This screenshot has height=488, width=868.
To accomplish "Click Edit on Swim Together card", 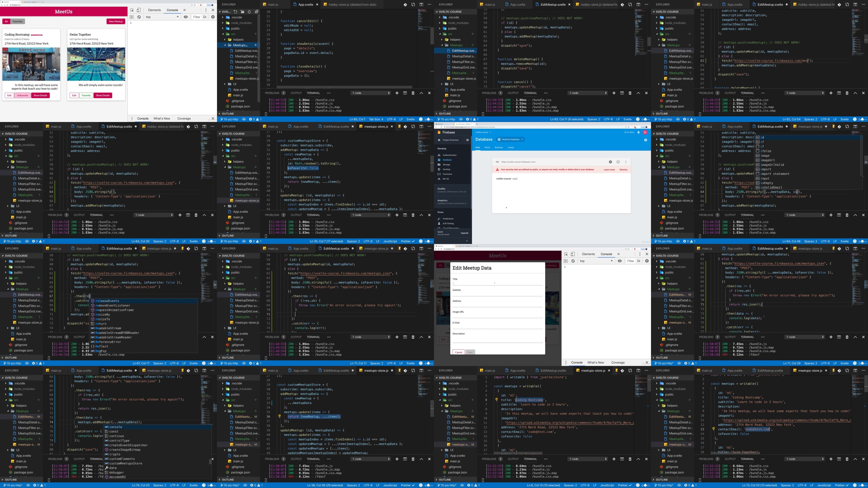I will point(74,95).
